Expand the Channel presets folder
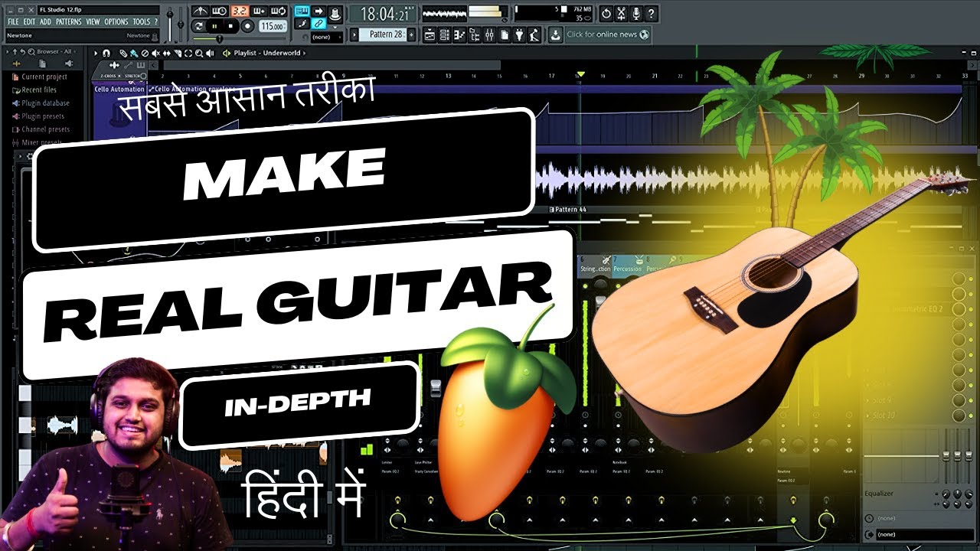The width and height of the screenshot is (980, 551). pos(41,129)
